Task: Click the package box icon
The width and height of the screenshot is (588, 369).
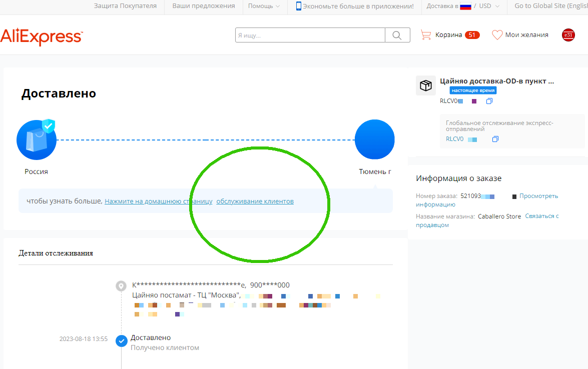Action: (426, 85)
